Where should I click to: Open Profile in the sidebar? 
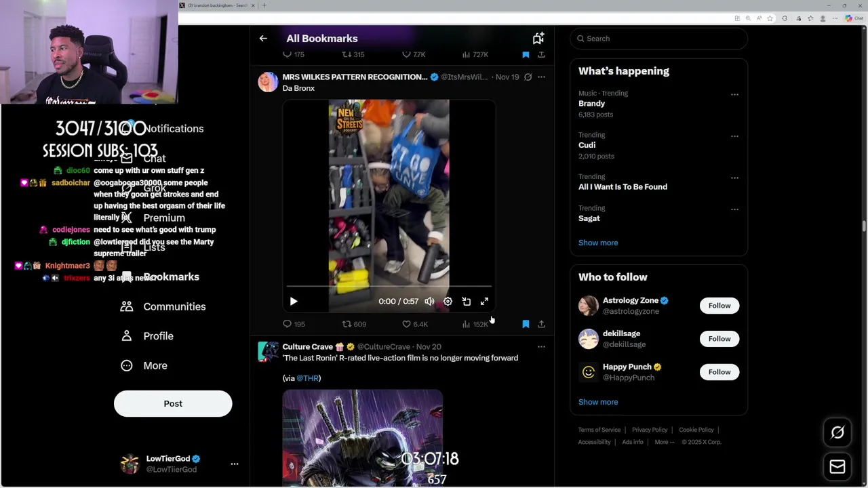[146, 336]
